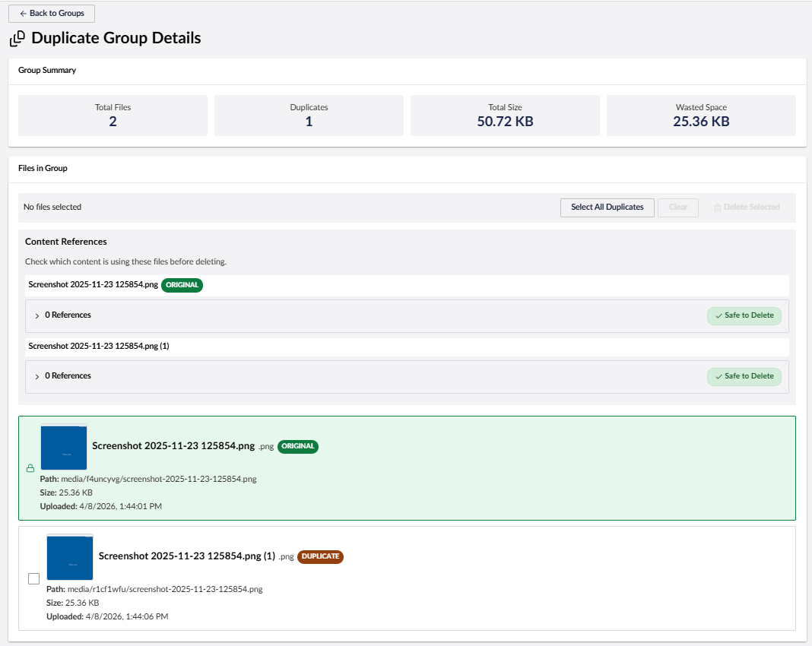Screen dimensions: 812x646
Task: Click Uploaded 4/8/2026, 1:44:06 PM text
Action: [x=107, y=617]
